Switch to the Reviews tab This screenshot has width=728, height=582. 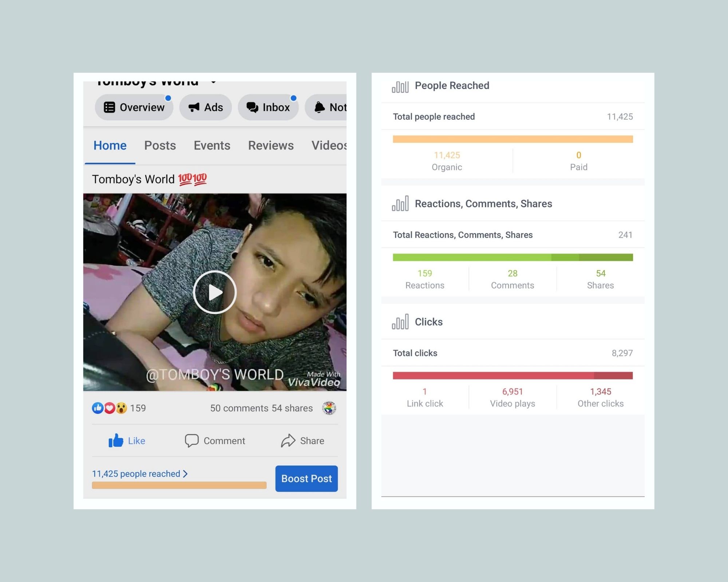click(271, 145)
